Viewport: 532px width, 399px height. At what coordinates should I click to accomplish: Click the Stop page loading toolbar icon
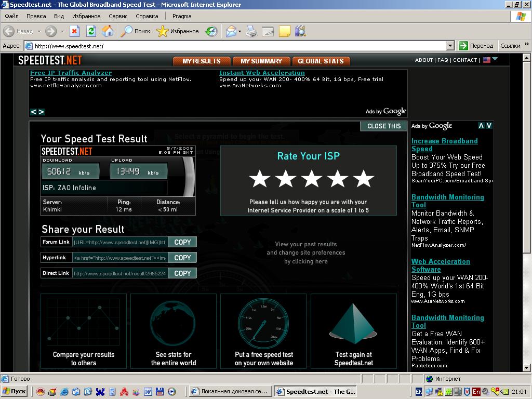(74, 32)
